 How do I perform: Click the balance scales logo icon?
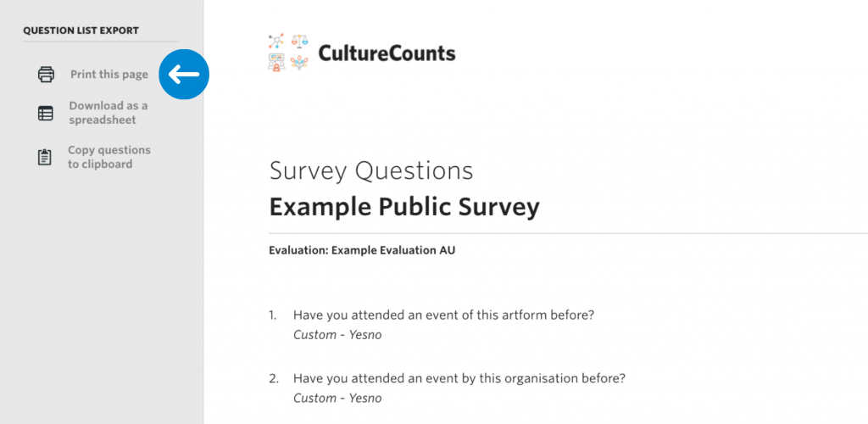click(299, 42)
